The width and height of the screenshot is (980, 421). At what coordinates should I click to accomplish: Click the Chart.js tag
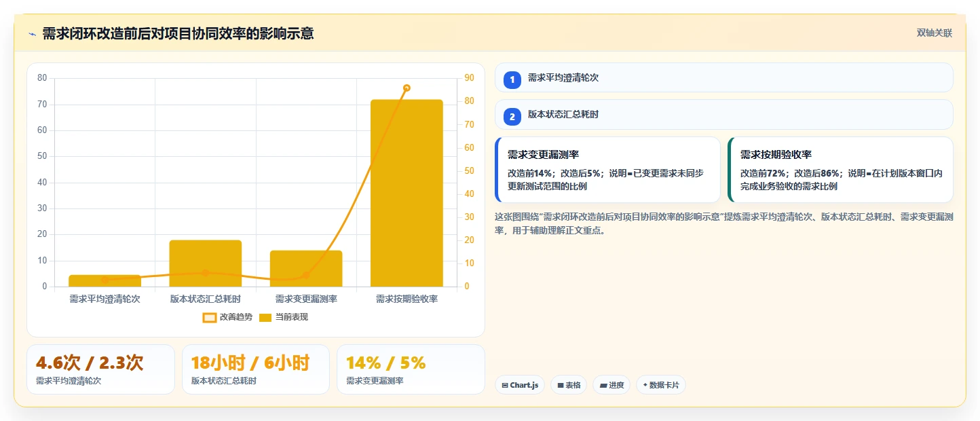click(520, 385)
